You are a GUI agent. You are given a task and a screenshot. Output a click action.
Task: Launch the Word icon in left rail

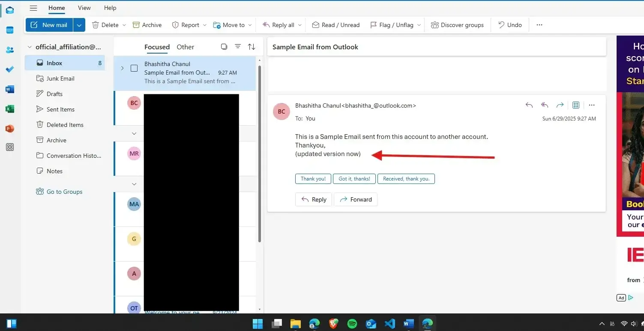pos(9,89)
